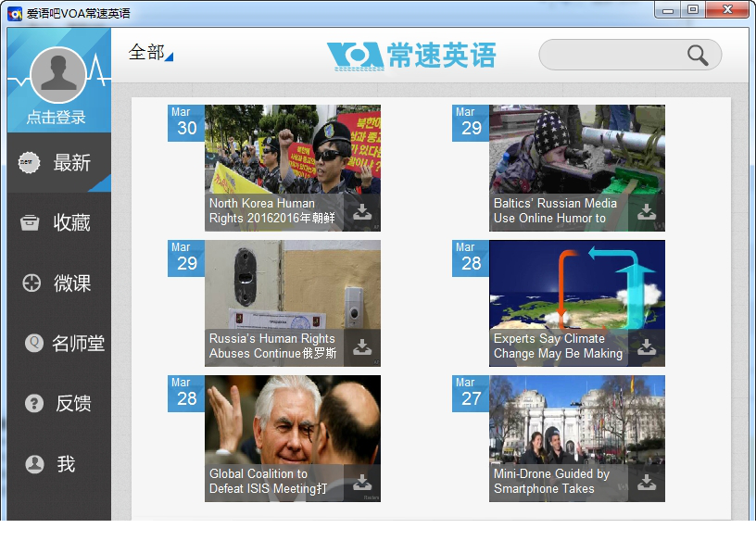Screen dimensions: 756x541
Task: Click the 收藏 box icon
Action: [x=30, y=222]
